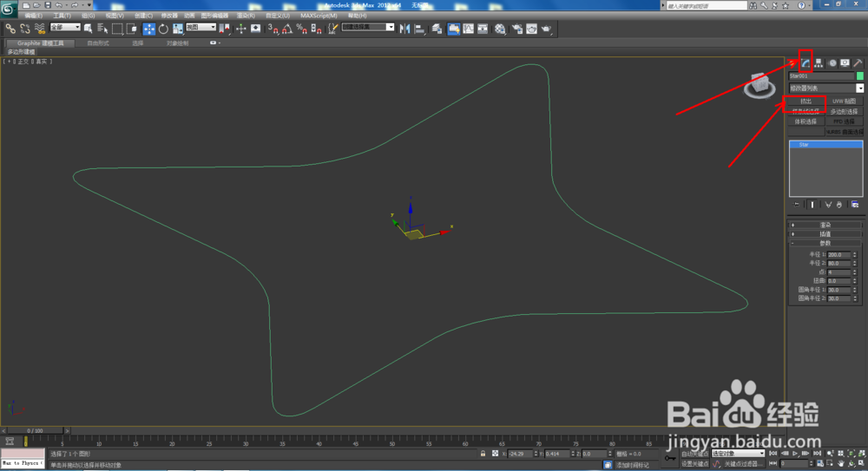Open the Layer Manager icon
The height and width of the screenshot is (471, 868).
tap(437, 29)
